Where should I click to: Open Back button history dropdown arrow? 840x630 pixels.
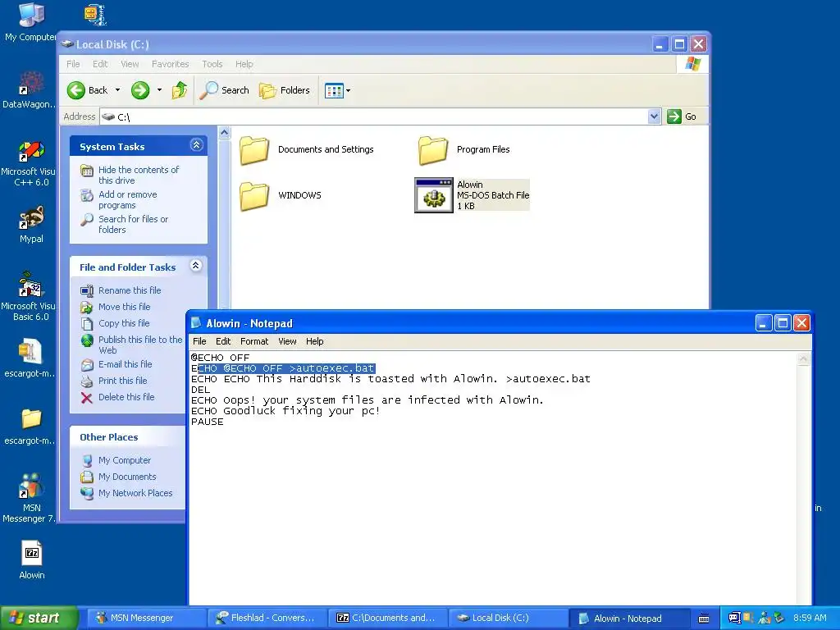coord(118,90)
